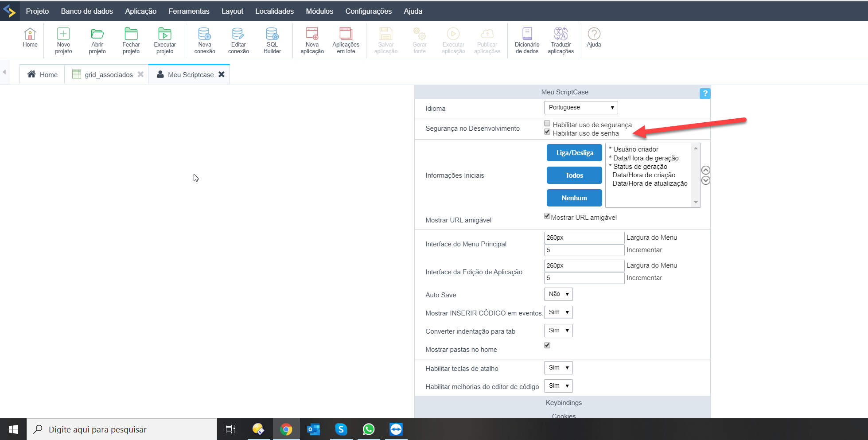Click Nova conexão database icon
The image size is (868, 440).
click(x=205, y=40)
